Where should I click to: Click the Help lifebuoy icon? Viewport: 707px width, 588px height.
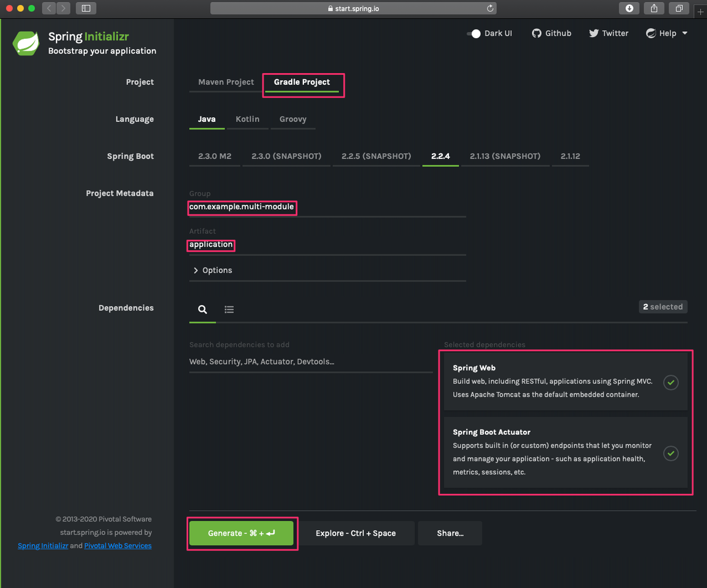tap(651, 34)
